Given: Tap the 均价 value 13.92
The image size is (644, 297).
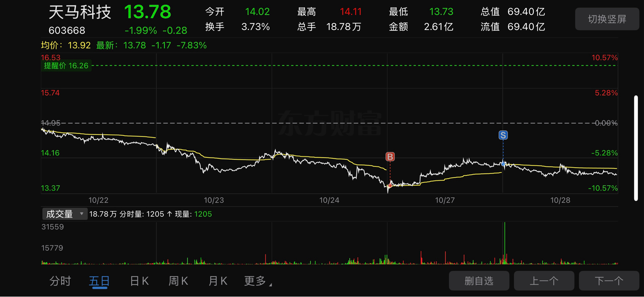Looking at the screenshot, I should coord(79,45).
